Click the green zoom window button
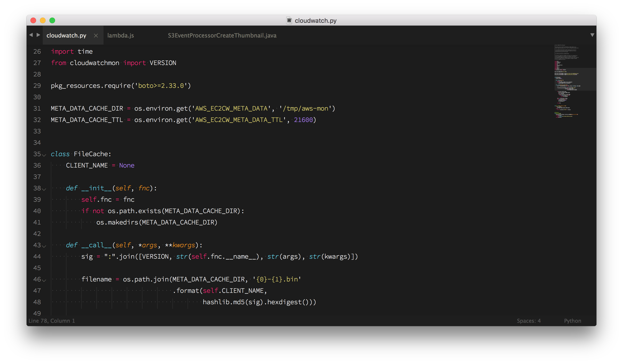Screen dimensions: 623x364 [x=52, y=20]
